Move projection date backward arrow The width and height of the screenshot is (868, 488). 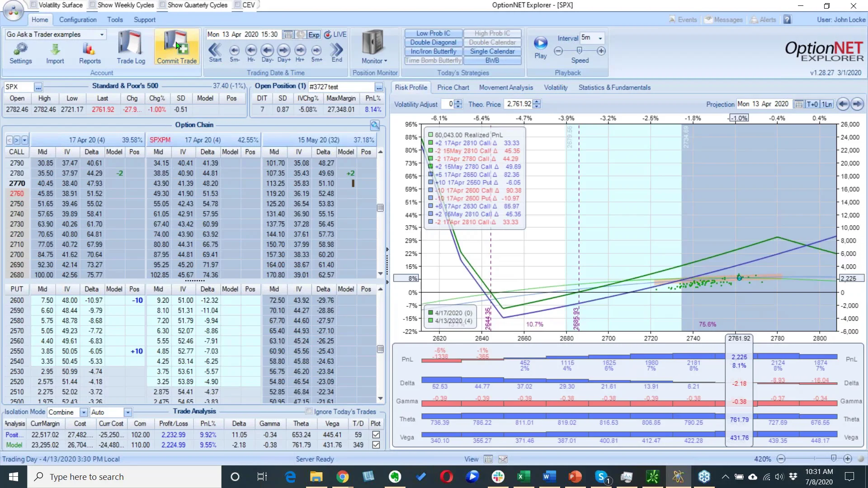point(843,104)
